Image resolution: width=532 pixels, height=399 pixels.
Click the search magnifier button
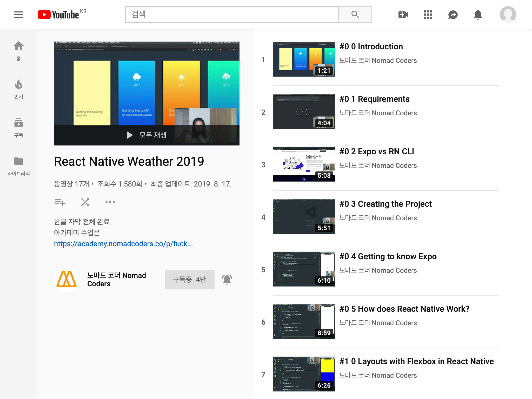(x=355, y=15)
